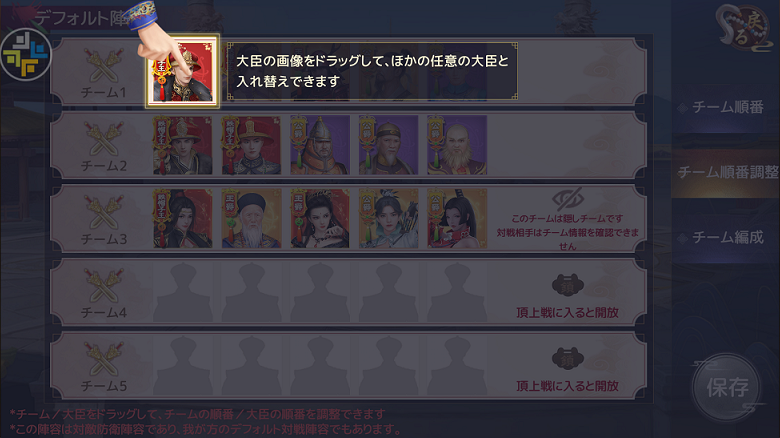Click the crossed swords icon for チーム2

[x=103, y=138]
